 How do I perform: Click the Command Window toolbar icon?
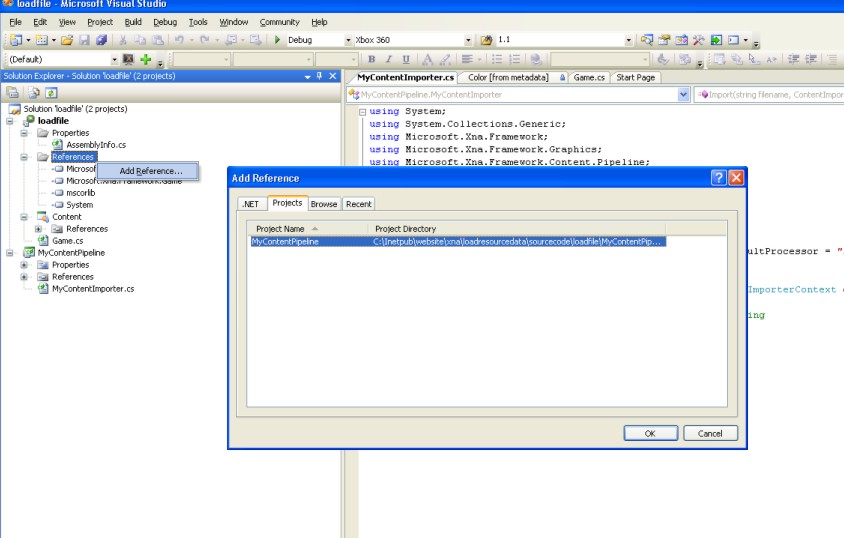(733, 40)
